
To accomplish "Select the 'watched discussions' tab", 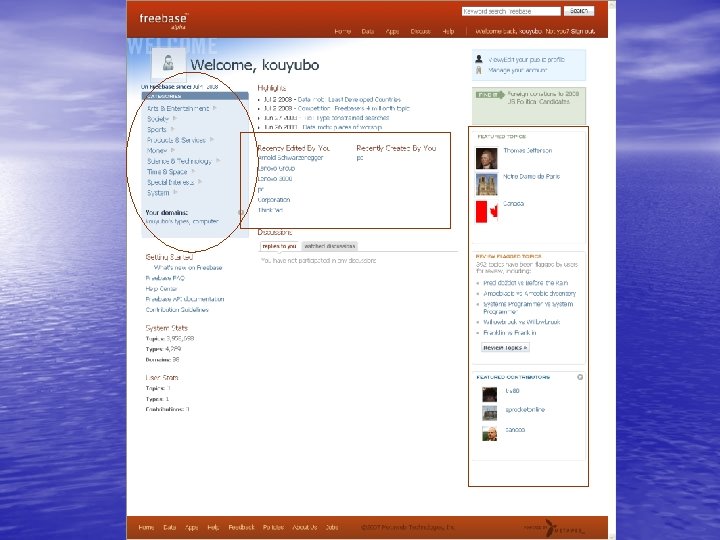I will 330,246.
